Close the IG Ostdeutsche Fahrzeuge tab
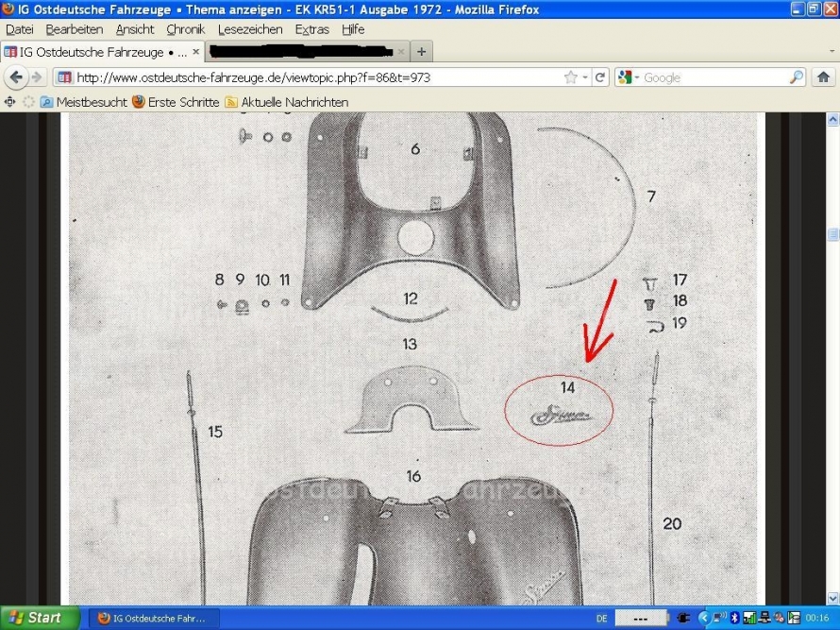Viewport: 840px width, 630px height. (195, 52)
